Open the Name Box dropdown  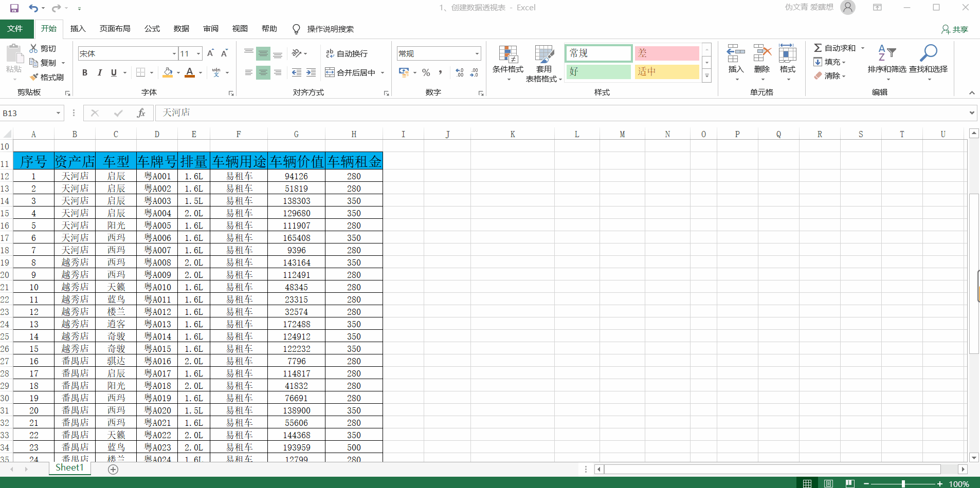click(58, 113)
